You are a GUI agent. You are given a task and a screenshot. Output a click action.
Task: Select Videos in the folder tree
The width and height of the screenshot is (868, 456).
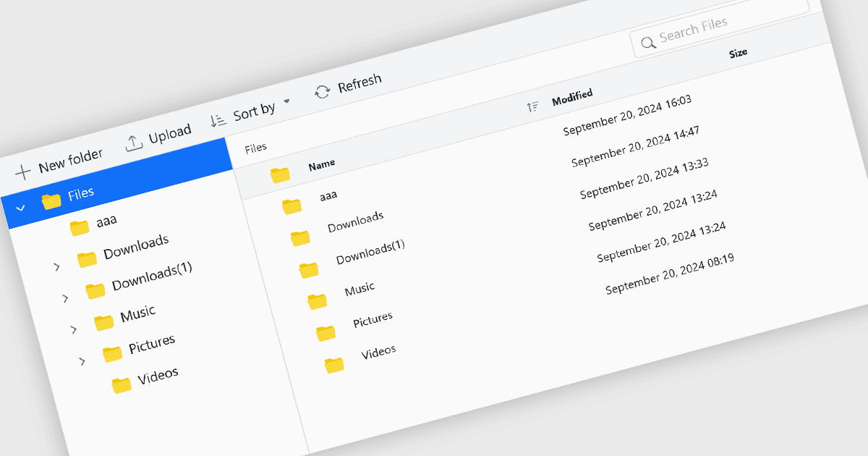click(x=158, y=377)
